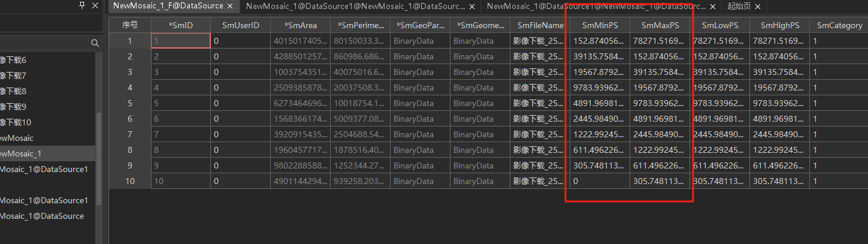The image size is (868, 244).
Task: Click the SmHighPS column header
Action: coord(780,26)
